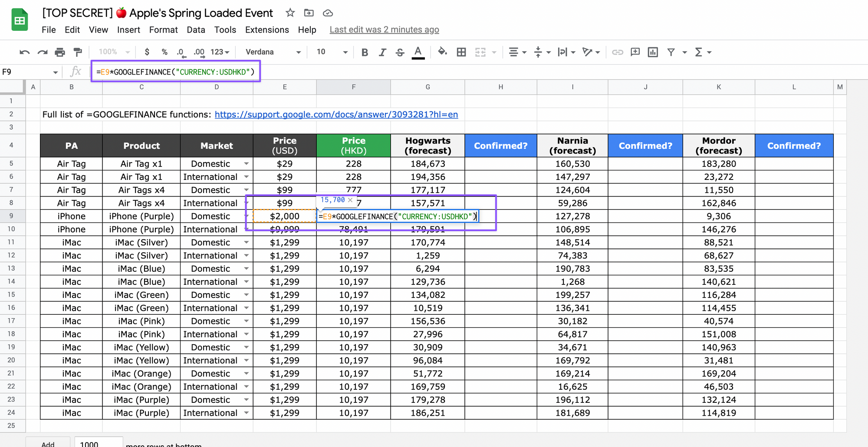868x447 pixels.
Task: Open the Google Sheets home icon
Action: pyautogui.click(x=20, y=20)
